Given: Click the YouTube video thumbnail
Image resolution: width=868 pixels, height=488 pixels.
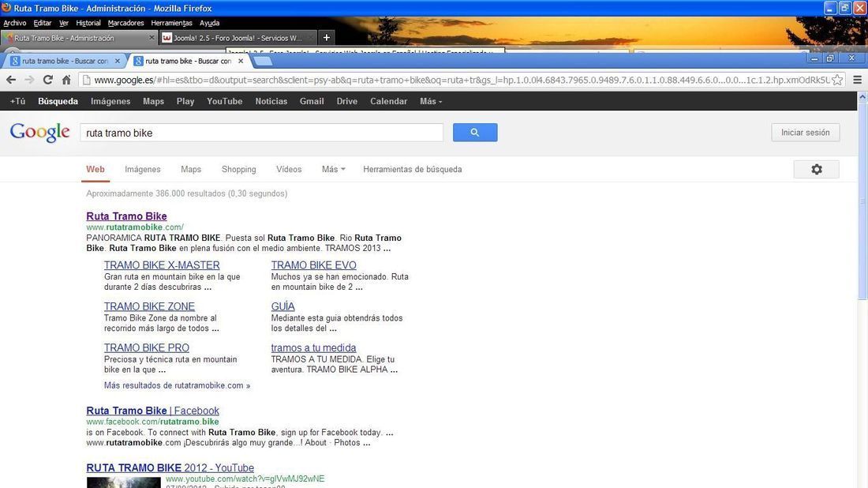Looking at the screenshot, I should coord(123,482).
